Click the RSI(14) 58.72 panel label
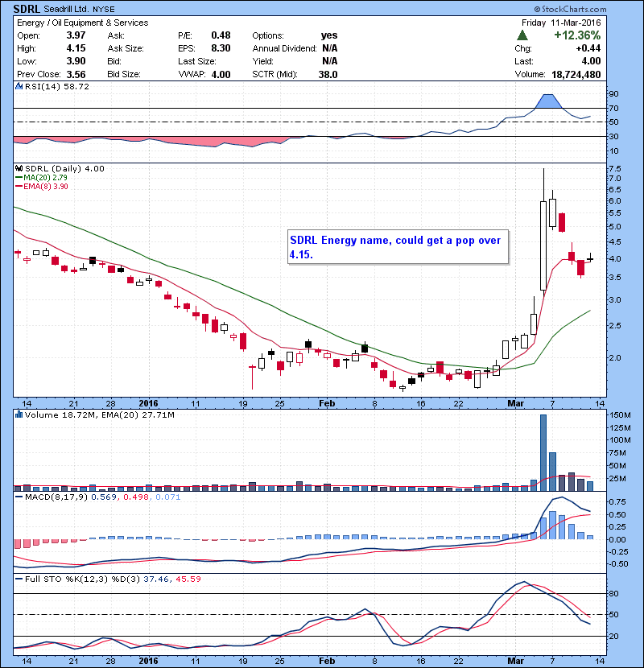Screen dimensions: 644x668 [57, 86]
